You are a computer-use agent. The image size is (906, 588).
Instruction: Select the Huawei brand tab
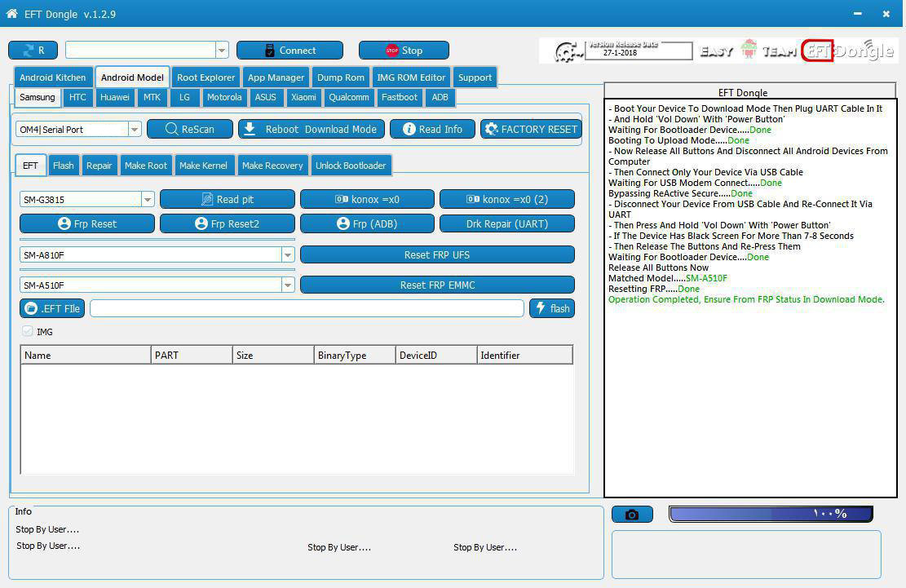coord(114,97)
